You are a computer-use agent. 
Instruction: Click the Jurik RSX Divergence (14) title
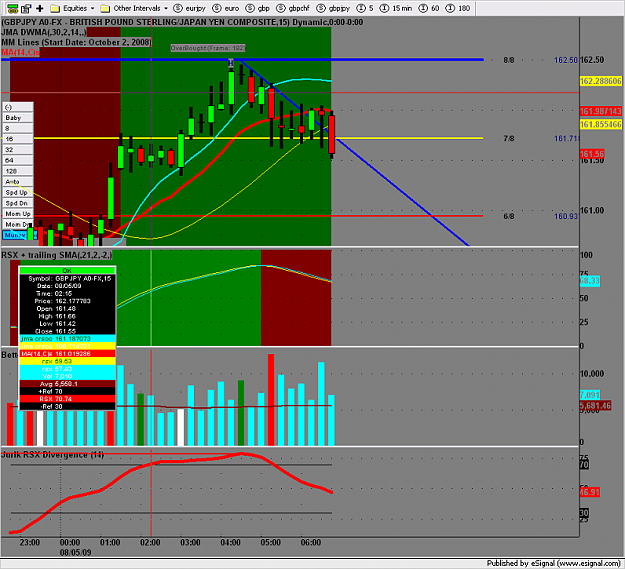point(53,455)
